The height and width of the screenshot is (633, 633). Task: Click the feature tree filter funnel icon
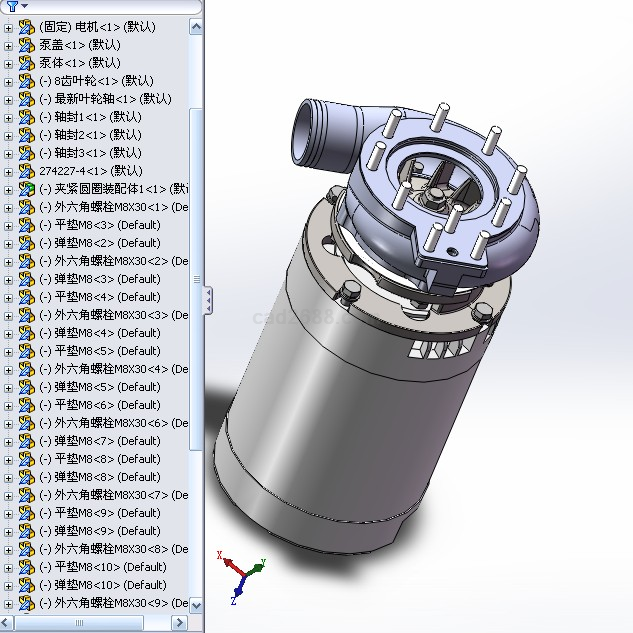(x=10, y=6)
